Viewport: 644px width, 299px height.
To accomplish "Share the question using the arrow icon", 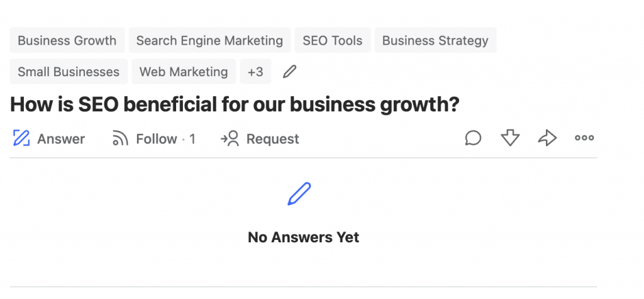I will pos(548,138).
